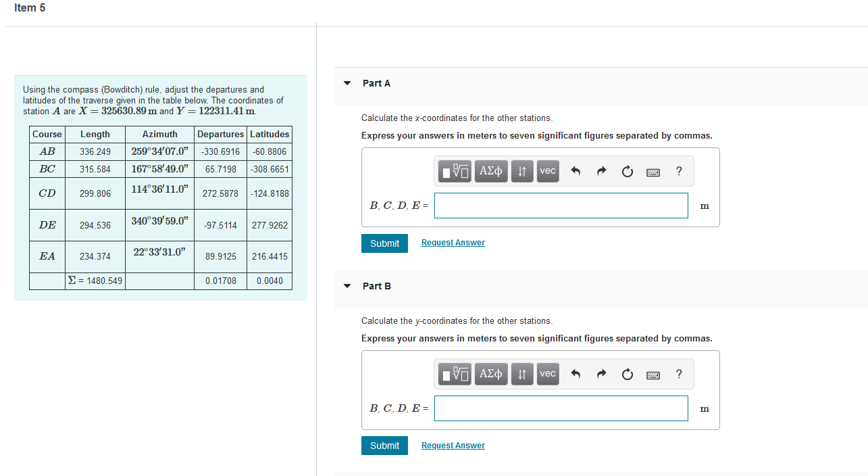Collapse the Part B section

click(347, 285)
